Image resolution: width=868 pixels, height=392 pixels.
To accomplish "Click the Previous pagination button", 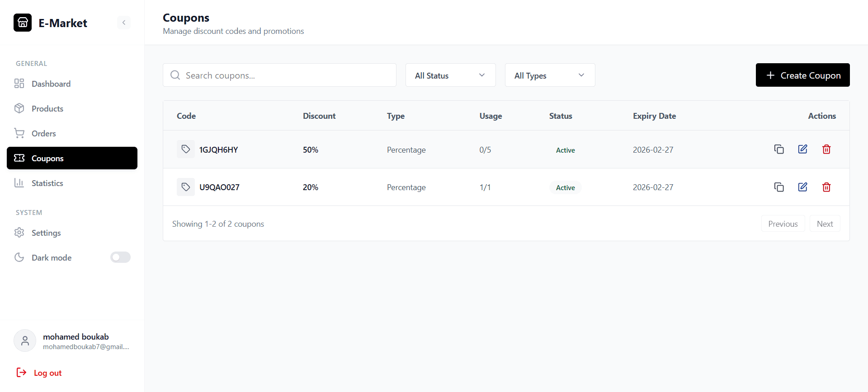I will [x=783, y=224].
